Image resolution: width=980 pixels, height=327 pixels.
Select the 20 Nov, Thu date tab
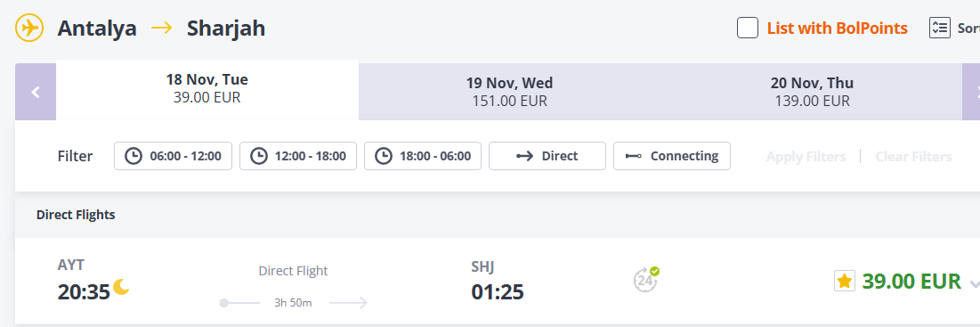812,92
